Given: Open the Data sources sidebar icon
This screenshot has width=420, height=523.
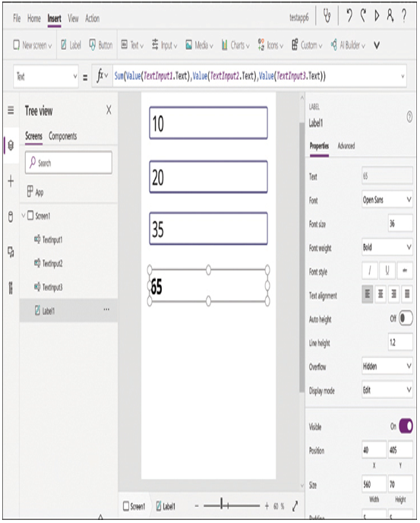Looking at the screenshot, I should pyautogui.click(x=11, y=217).
